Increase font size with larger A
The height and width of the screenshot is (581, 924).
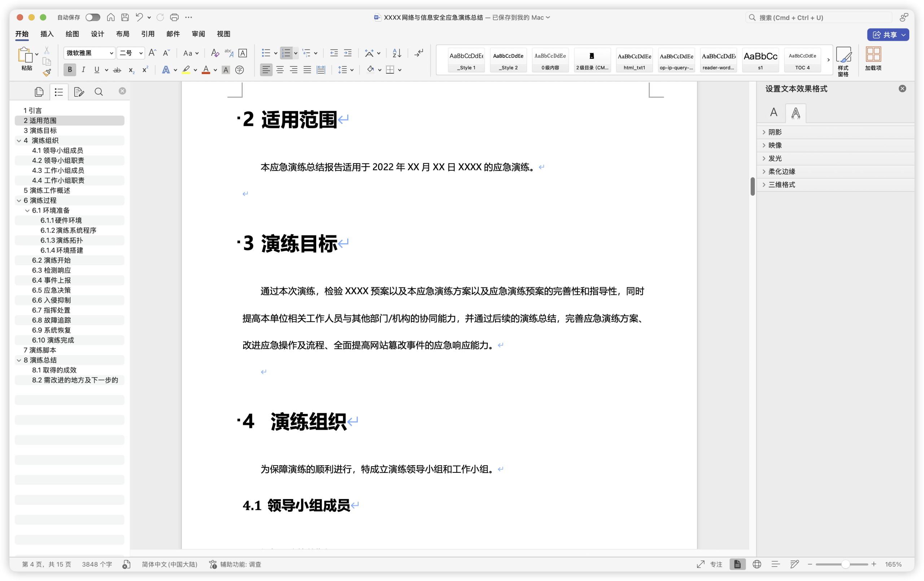[x=152, y=53]
